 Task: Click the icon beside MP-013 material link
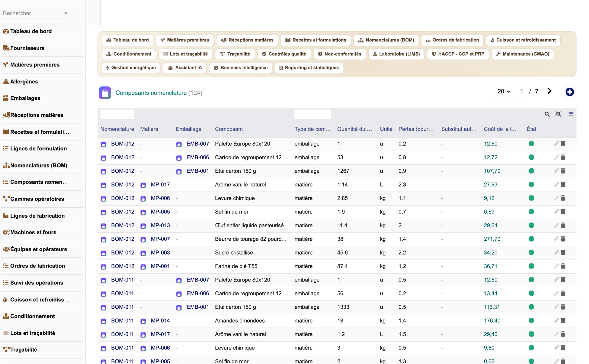pyautogui.click(x=143, y=226)
